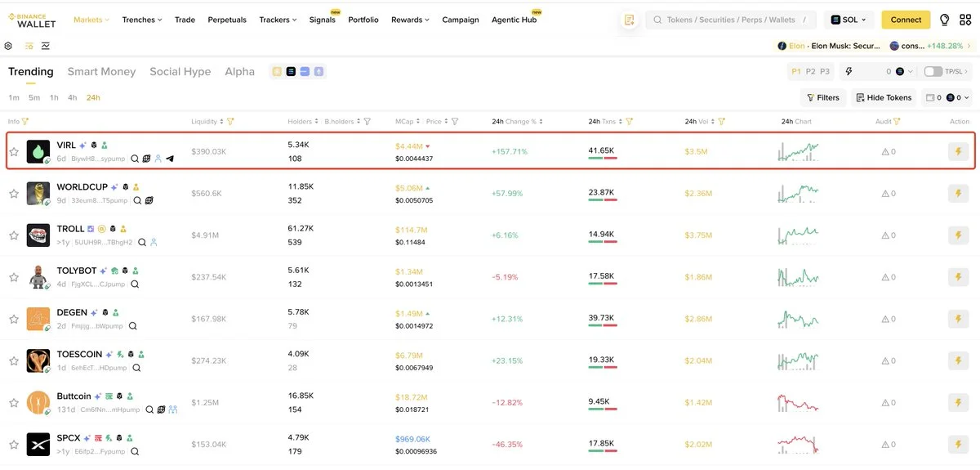The image size is (980, 470).
Task: Star the Buttcoin token row
Action: click(x=13, y=402)
